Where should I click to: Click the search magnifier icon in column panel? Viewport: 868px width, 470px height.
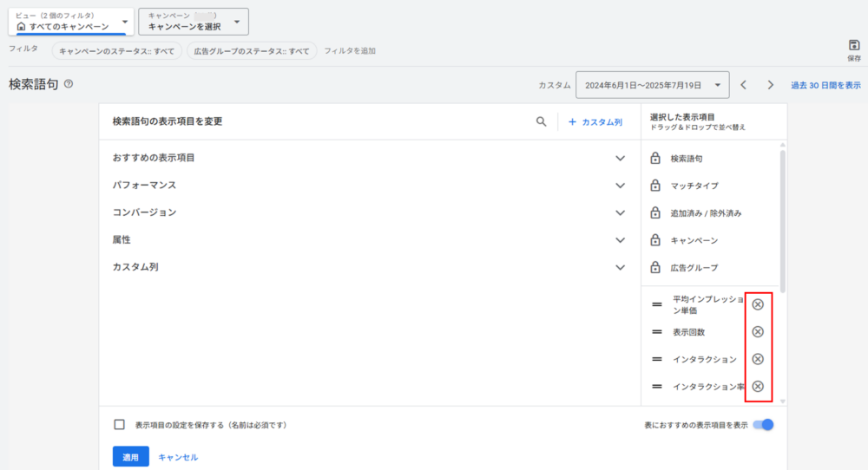(541, 122)
